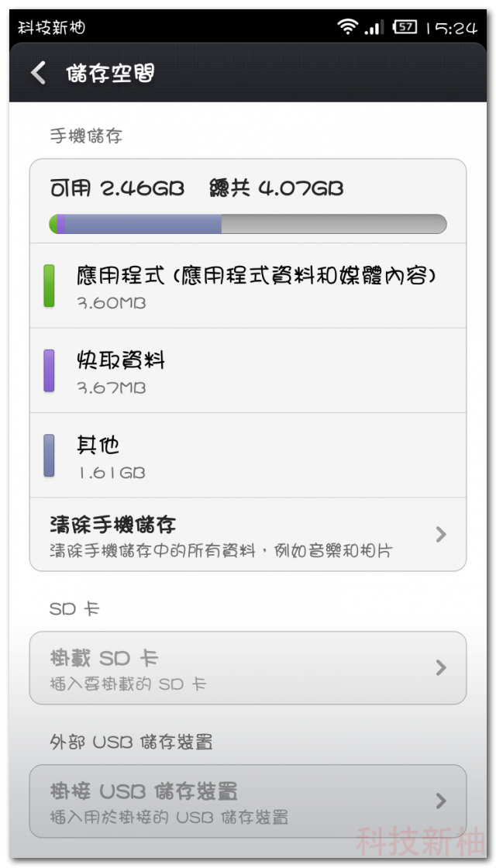Tap the signal strength bars icon

coord(374,27)
